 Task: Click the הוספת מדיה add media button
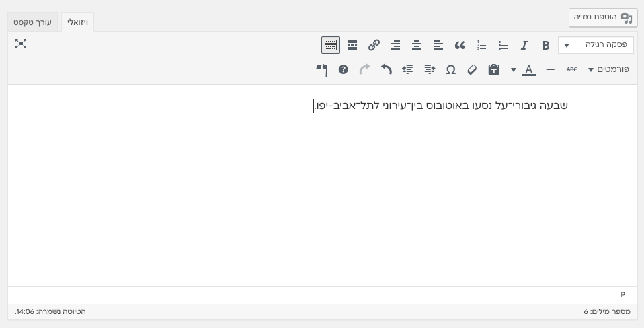(x=603, y=17)
